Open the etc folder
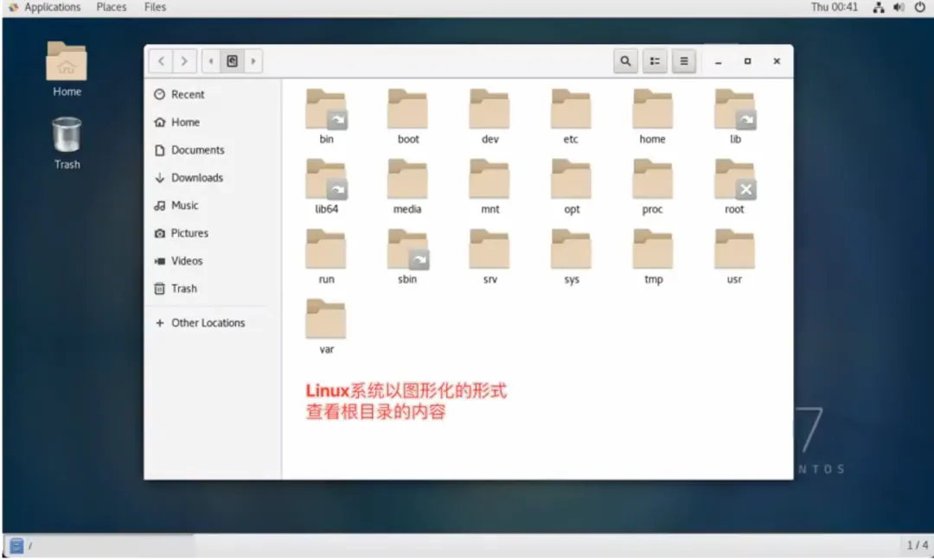Screen dimensions: 934x560 coord(571,116)
